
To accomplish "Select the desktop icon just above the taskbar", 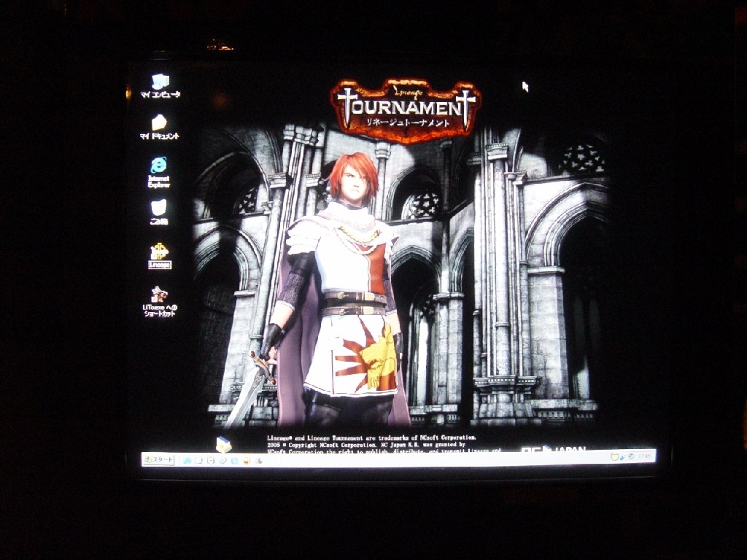I will pyautogui.click(x=223, y=444).
